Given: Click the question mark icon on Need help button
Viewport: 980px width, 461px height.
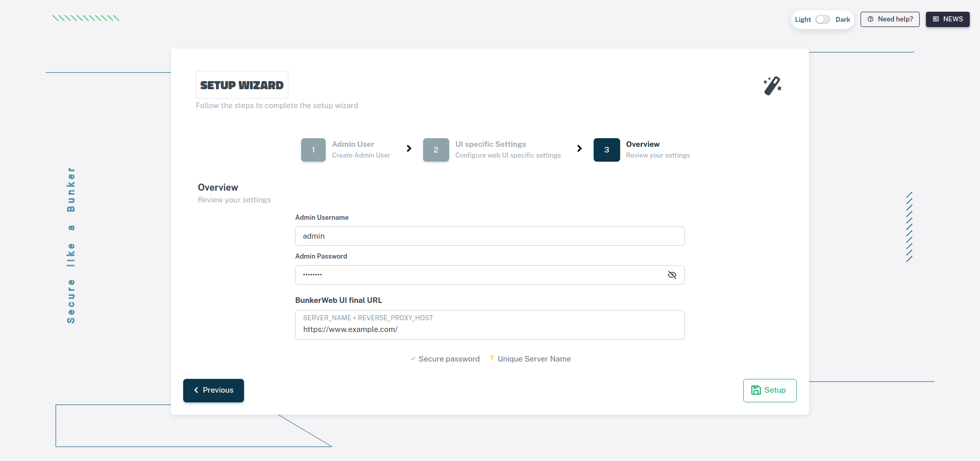Looking at the screenshot, I should [x=870, y=19].
